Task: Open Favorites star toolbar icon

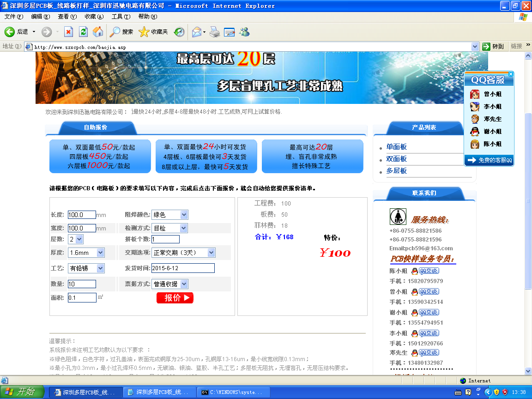Action: [x=144, y=32]
